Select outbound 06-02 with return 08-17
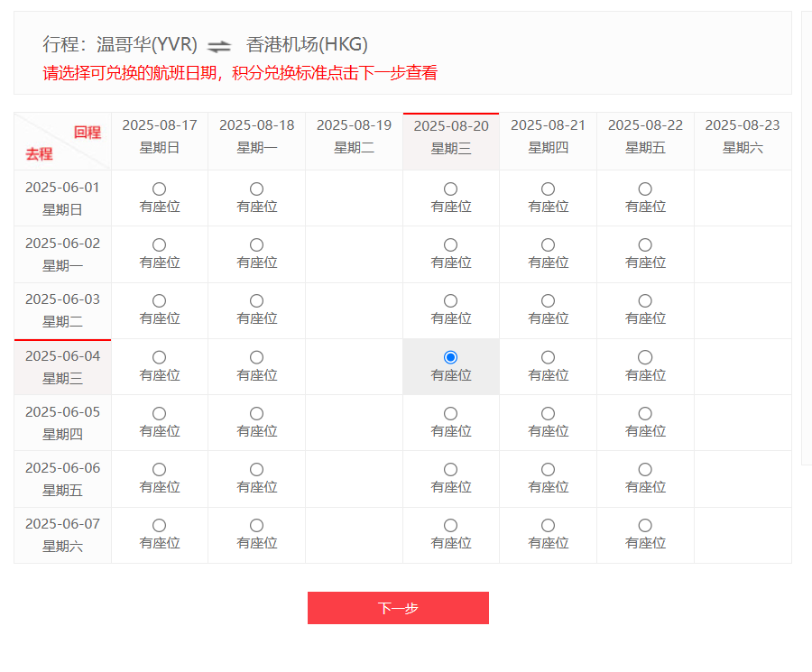Image resolution: width=812 pixels, height=672 pixels. click(159, 244)
